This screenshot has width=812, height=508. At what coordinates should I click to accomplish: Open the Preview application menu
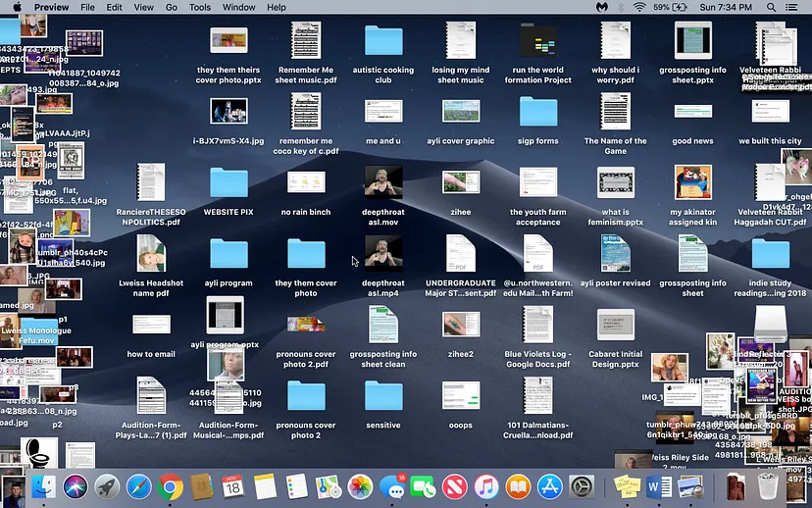pos(51,7)
